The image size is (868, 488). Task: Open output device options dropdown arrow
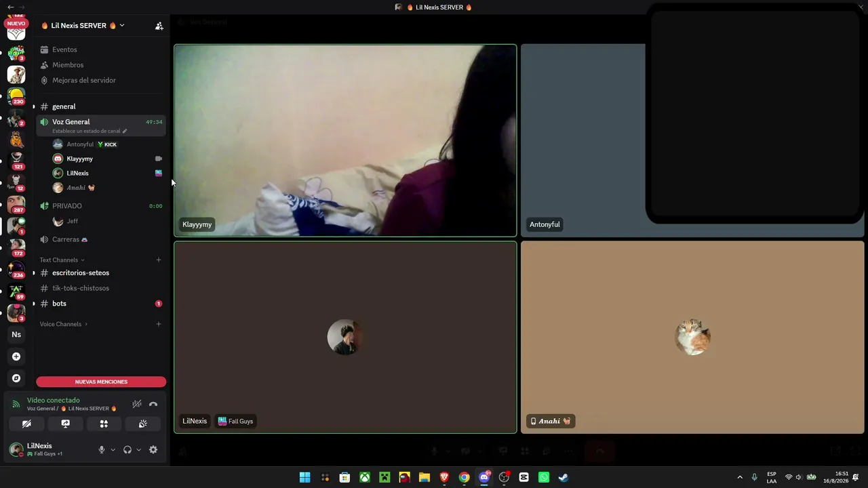[x=139, y=449]
